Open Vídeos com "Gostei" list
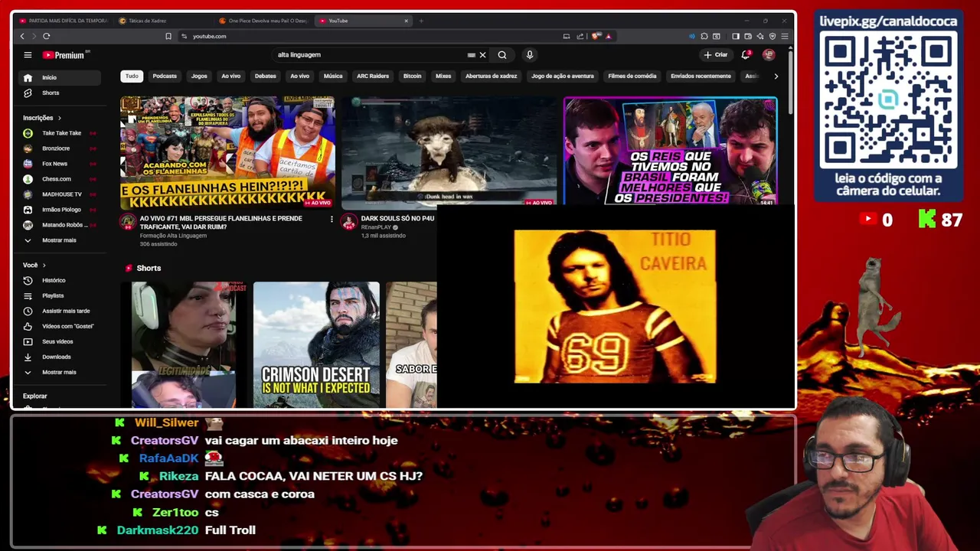 point(60,326)
